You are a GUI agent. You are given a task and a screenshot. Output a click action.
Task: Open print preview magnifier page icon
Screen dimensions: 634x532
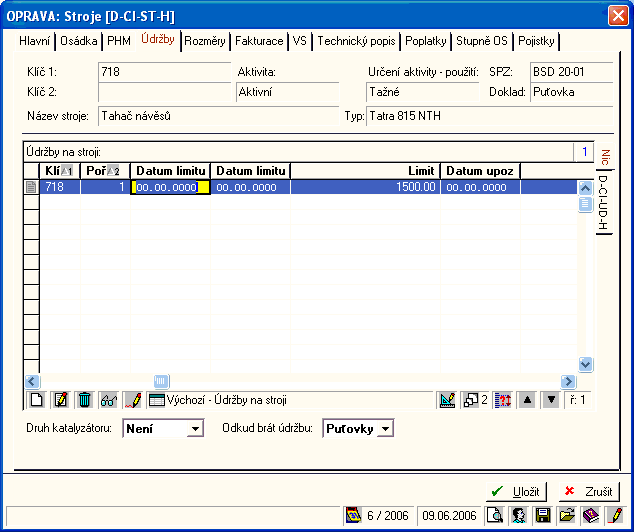pos(495,515)
